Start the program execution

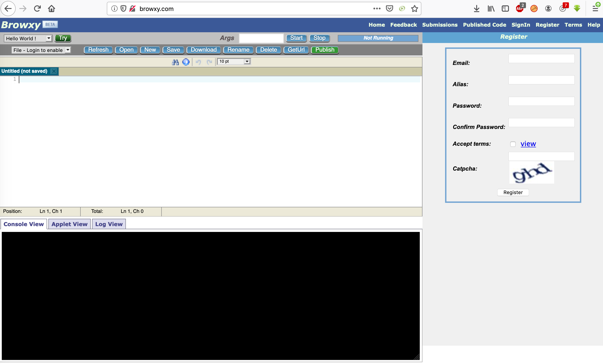(x=296, y=38)
